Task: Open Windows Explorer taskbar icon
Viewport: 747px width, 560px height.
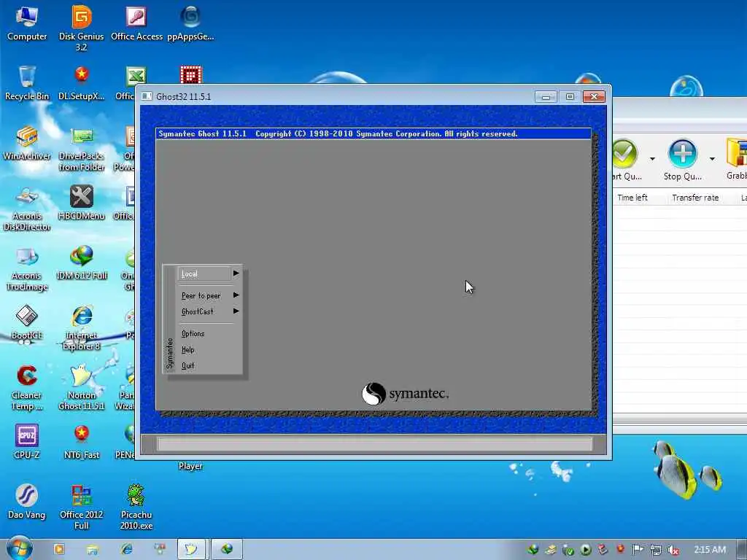Action: [93, 549]
